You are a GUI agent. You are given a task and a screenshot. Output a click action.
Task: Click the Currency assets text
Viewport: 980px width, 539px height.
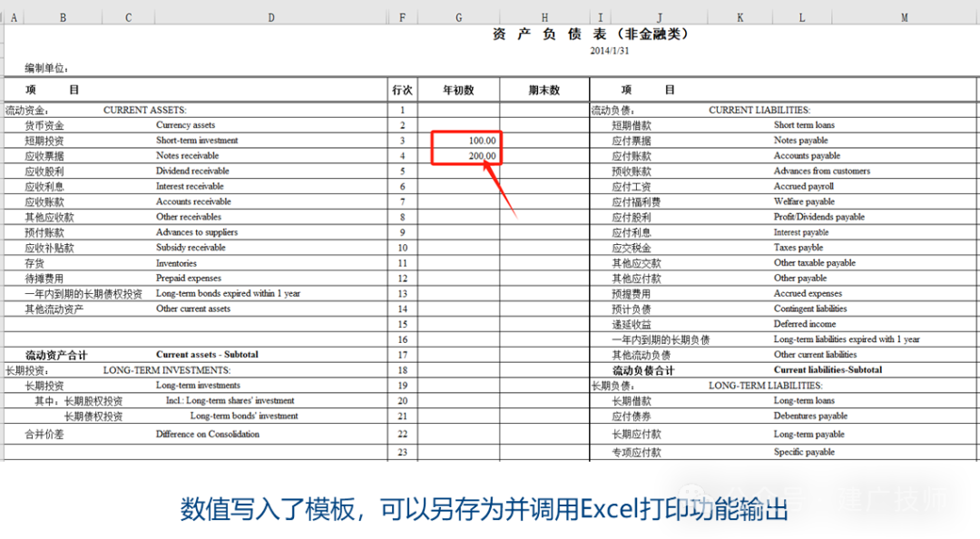tap(186, 125)
